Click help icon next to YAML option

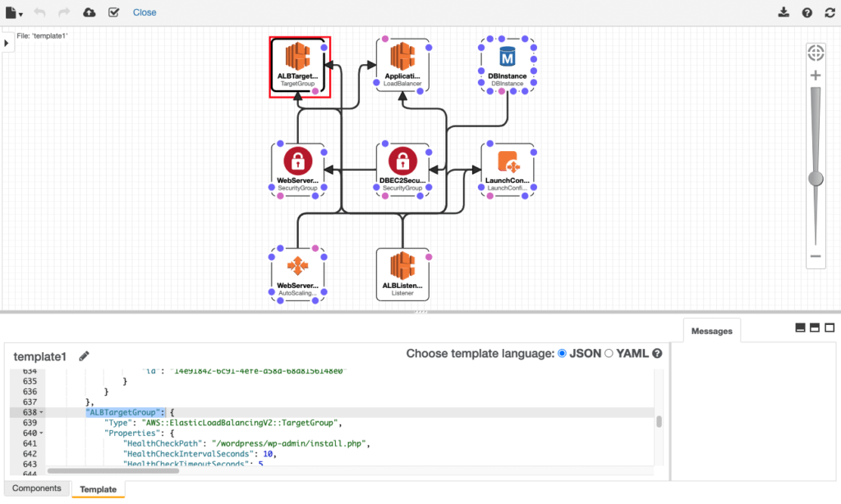657,353
